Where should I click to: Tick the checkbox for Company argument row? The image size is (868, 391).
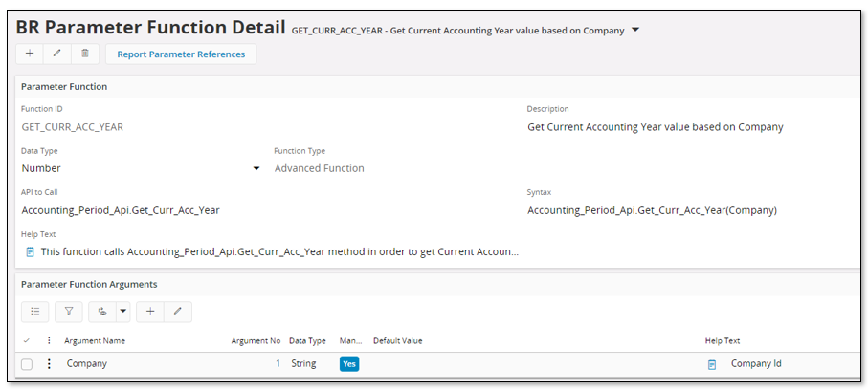pos(27,364)
